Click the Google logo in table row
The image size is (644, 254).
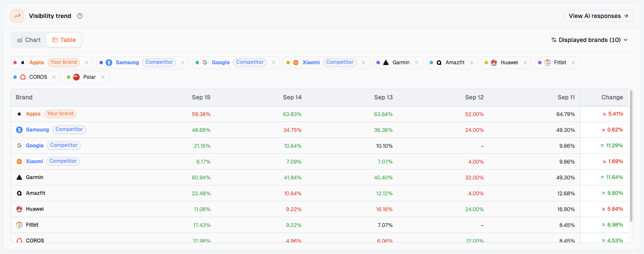(19, 146)
